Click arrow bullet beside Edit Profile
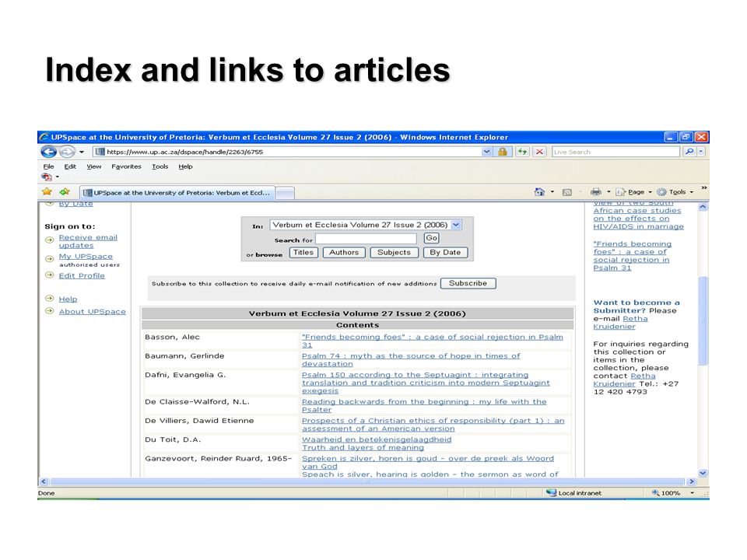The width and height of the screenshot is (747, 560). pos(49,275)
